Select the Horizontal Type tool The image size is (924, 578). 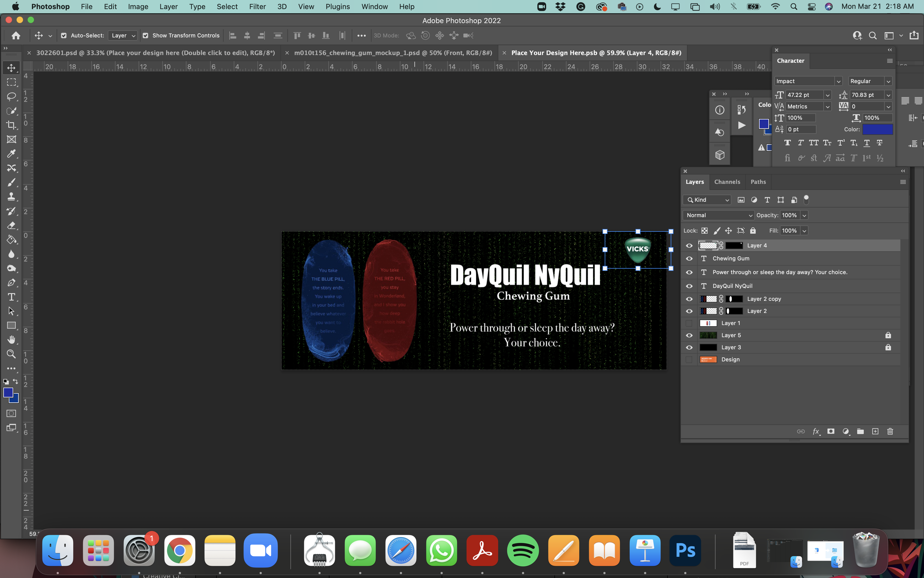pos(12,297)
